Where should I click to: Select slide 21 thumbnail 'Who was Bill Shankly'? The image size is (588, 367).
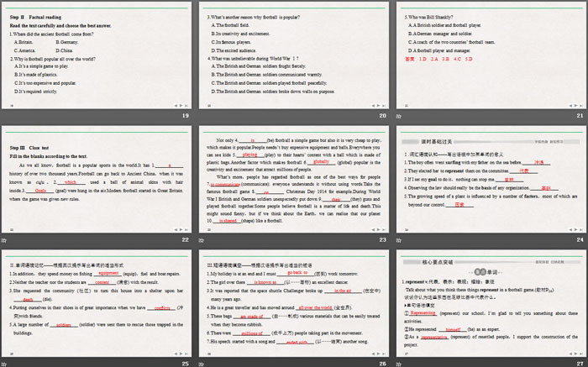(x=491, y=55)
